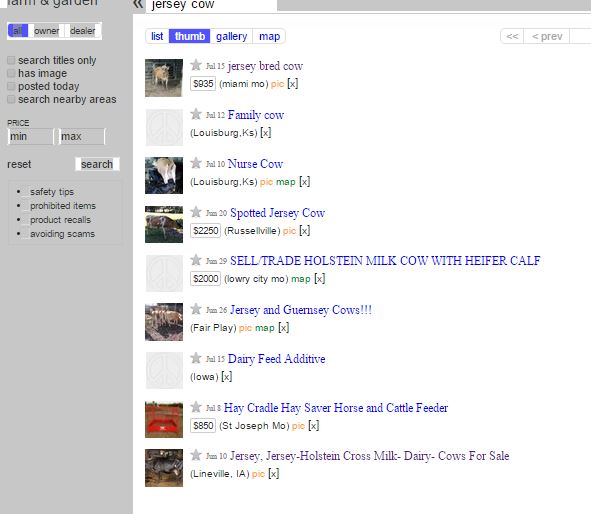Hide the 'Nurse Cow' listing with [x]

(x=305, y=182)
